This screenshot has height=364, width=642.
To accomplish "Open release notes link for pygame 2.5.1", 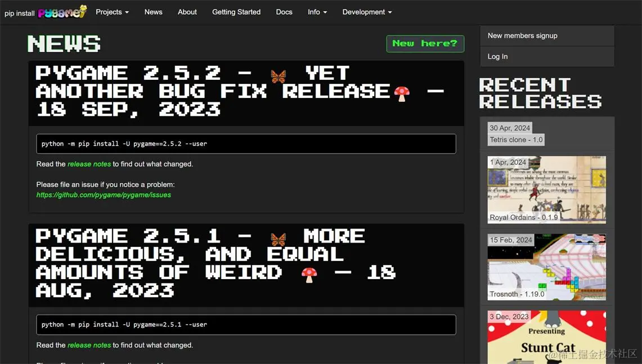I will point(89,345).
